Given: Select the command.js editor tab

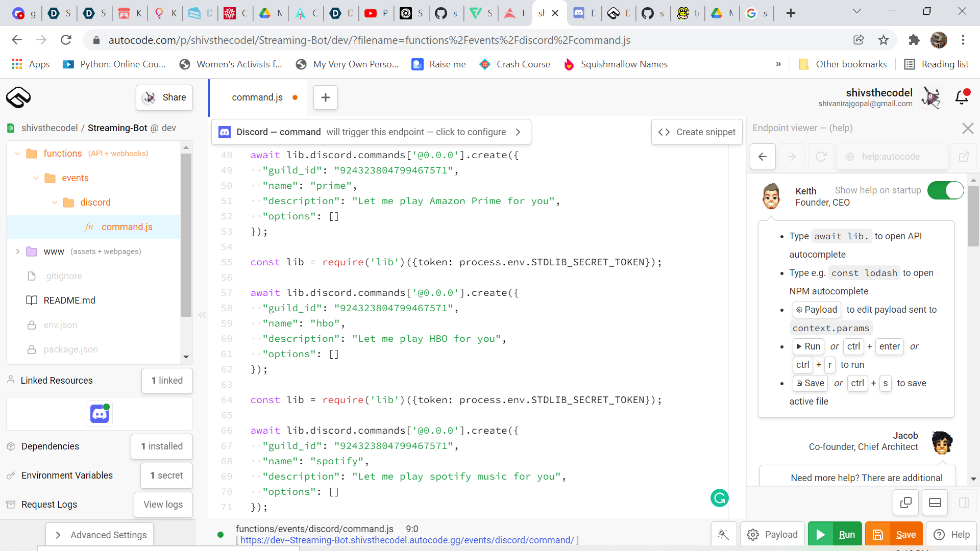Looking at the screenshot, I should pos(257,97).
